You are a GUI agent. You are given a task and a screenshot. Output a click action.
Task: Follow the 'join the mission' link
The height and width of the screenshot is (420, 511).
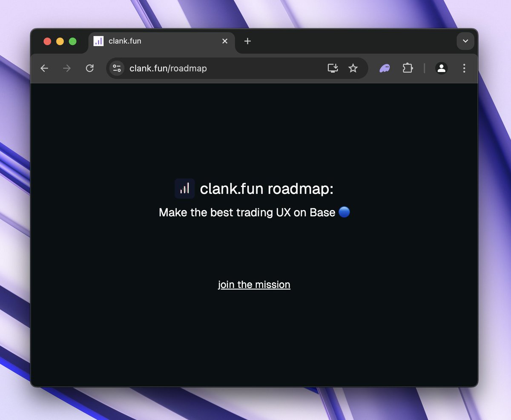pyautogui.click(x=254, y=285)
